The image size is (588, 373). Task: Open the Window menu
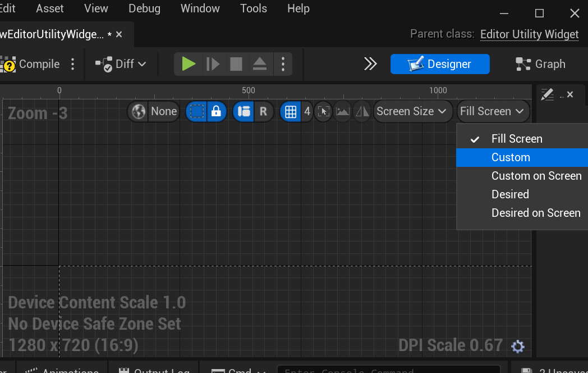coord(200,8)
